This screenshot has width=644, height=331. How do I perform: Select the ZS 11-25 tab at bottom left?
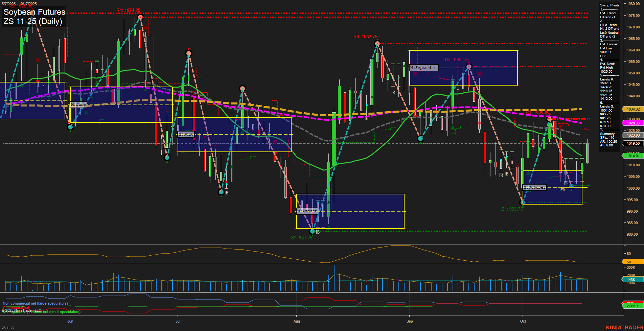pyautogui.click(x=8, y=327)
